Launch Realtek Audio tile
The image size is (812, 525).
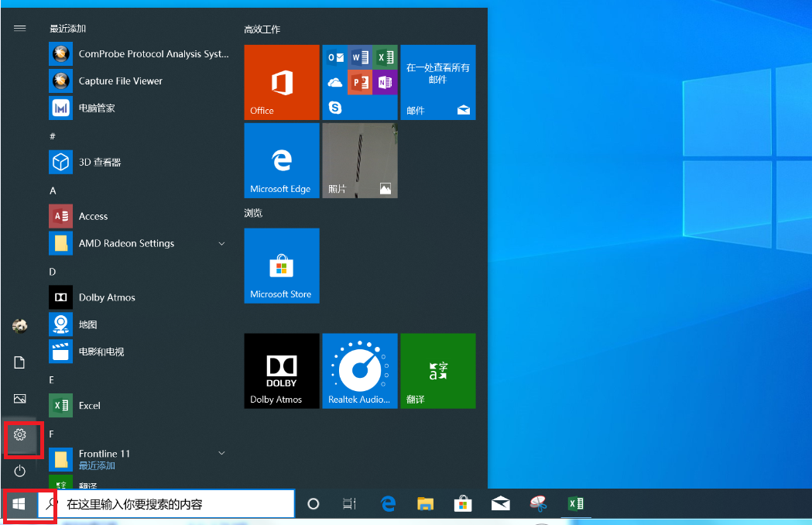360,371
